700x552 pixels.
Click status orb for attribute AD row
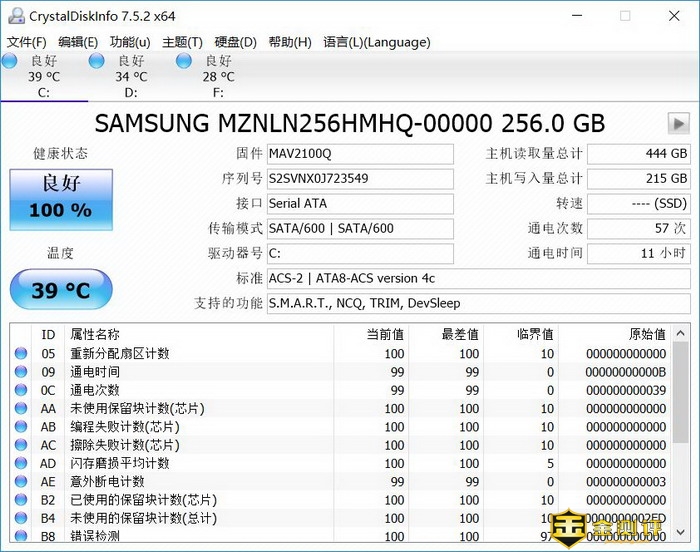tap(21, 463)
